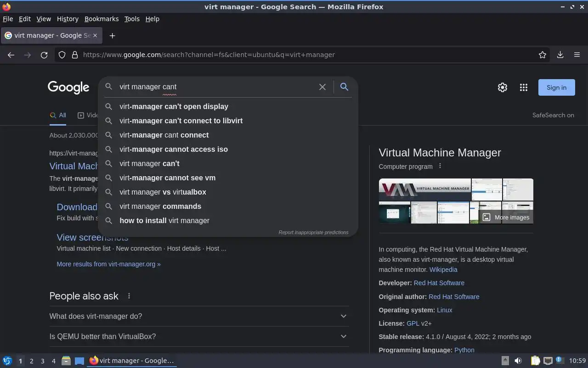
Task: Open the Virtual Machine Manager banner thumbnail
Action: 425,190
